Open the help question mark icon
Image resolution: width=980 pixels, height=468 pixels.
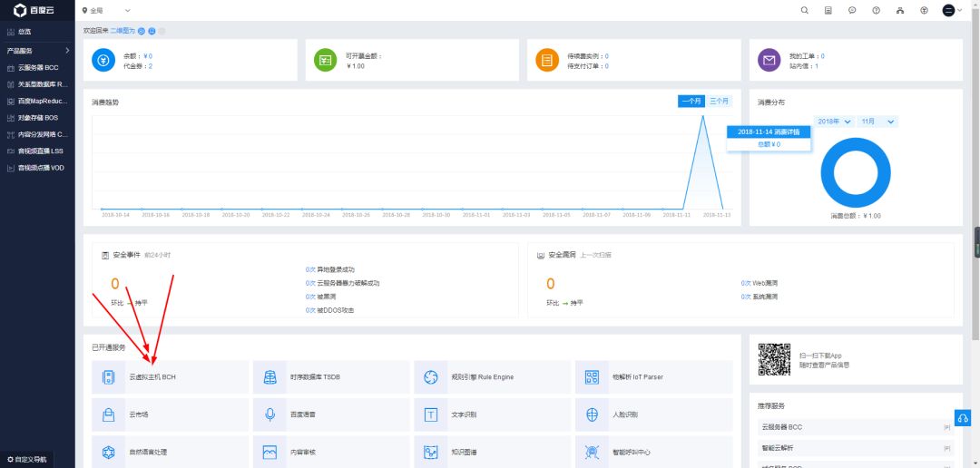876,10
